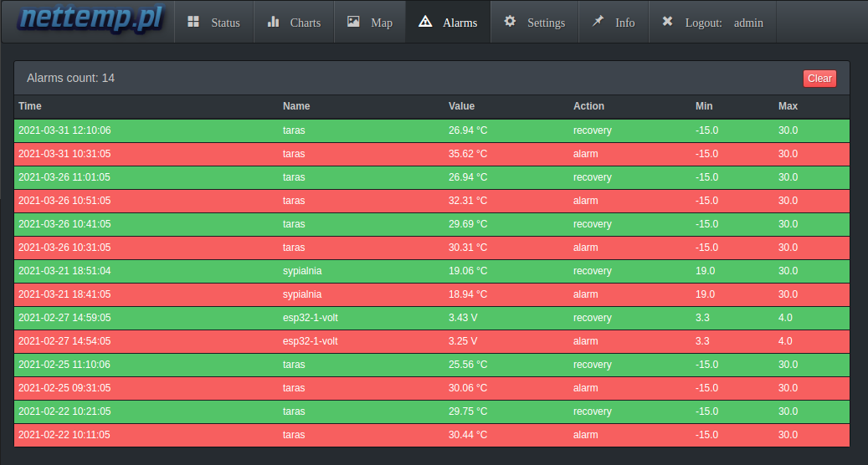Click the value 30.31 °C
The width and height of the screenshot is (868, 465).
point(468,248)
